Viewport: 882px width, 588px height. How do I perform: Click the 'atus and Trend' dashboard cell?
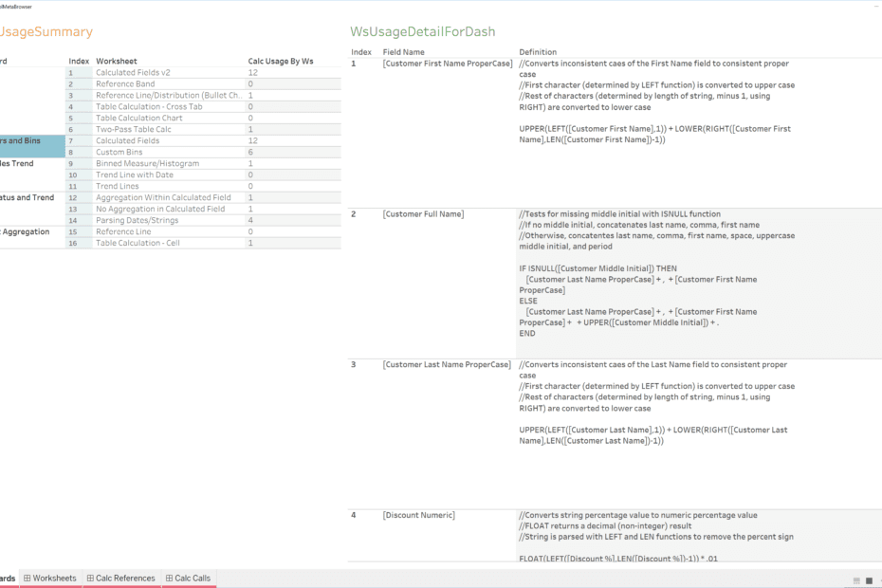click(32, 209)
